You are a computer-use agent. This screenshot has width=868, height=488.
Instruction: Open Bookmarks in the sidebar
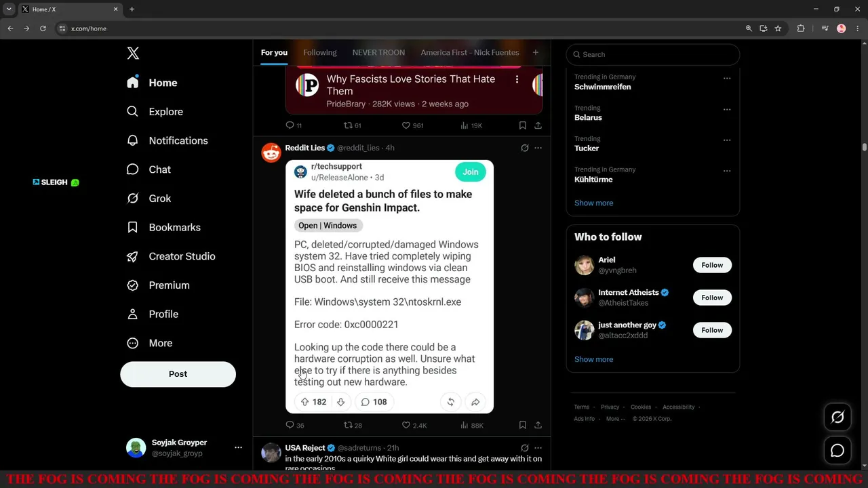point(163,227)
